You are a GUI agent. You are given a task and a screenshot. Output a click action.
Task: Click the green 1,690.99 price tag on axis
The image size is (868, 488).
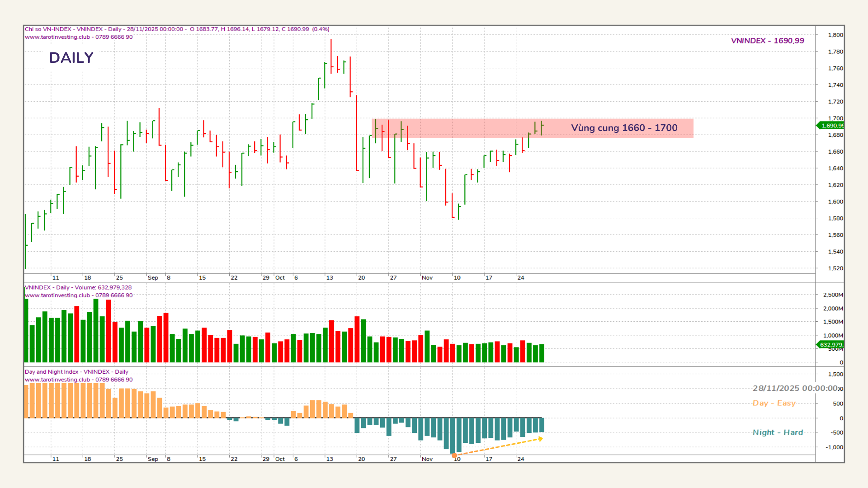pyautogui.click(x=831, y=126)
